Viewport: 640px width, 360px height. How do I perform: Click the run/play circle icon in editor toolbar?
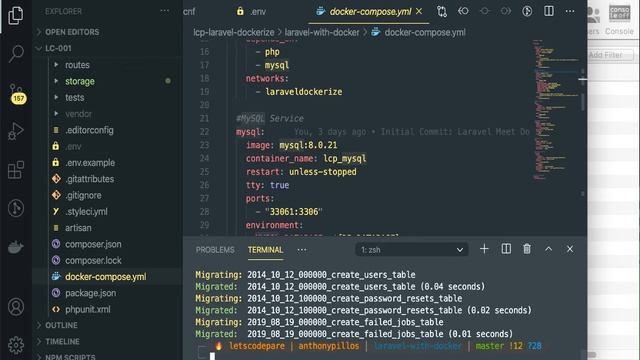coord(527,11)
